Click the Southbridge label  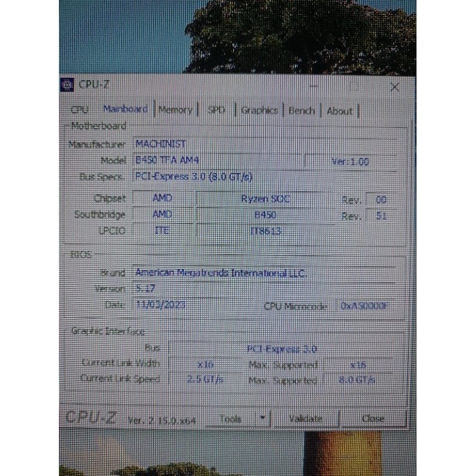(x=100, y=215)
